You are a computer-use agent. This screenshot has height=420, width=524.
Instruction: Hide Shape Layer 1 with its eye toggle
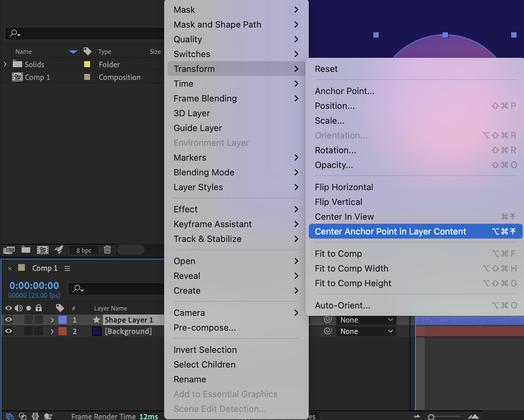(9, 320)
